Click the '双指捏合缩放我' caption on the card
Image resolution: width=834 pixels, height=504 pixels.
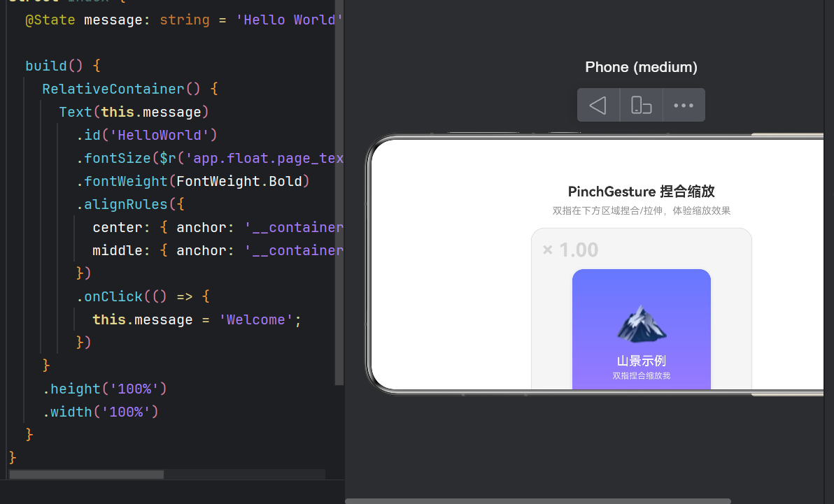click(642, 376)
